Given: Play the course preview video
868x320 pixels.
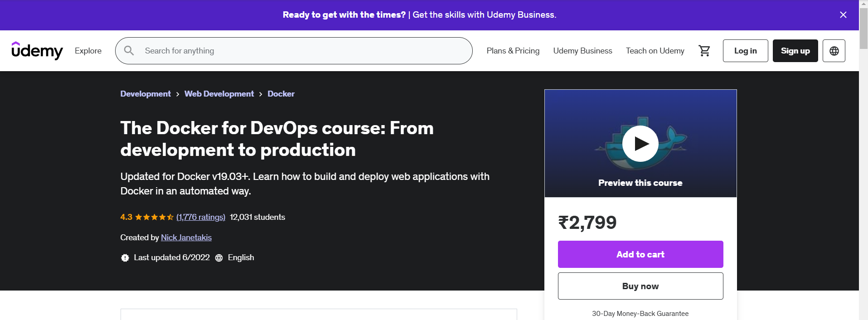Looking at the screenshot, I should (x=640, y=144).
